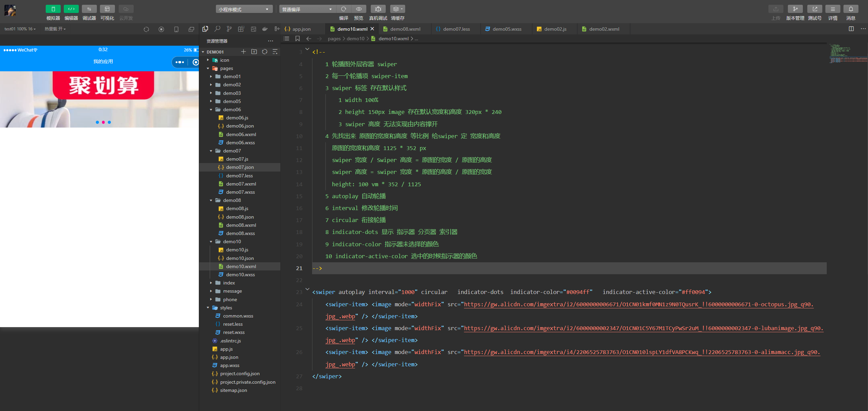Open the source control branch icon
This screenshot has height=411, width=868.
229,29
